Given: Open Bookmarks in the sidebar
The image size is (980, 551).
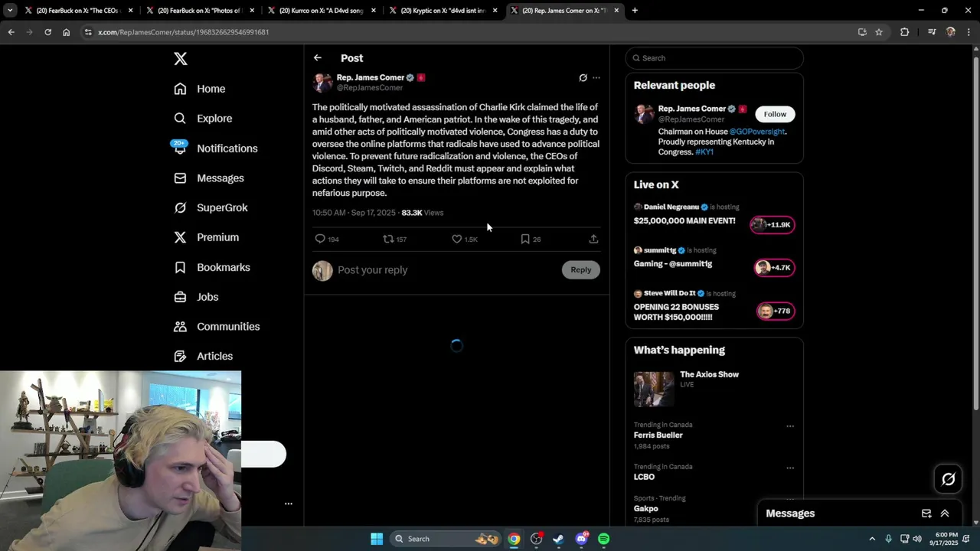Looking at the screenshot, I should (x=212, y=267).
